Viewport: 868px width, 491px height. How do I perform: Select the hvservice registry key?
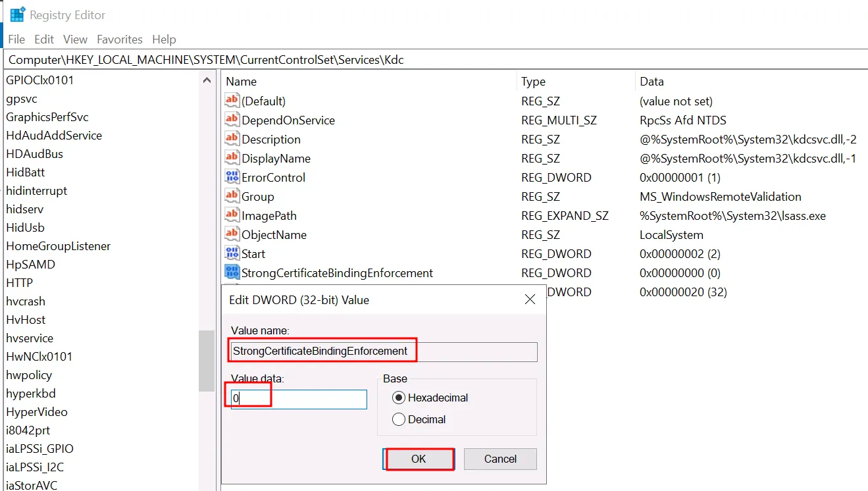tap(30, 338)
